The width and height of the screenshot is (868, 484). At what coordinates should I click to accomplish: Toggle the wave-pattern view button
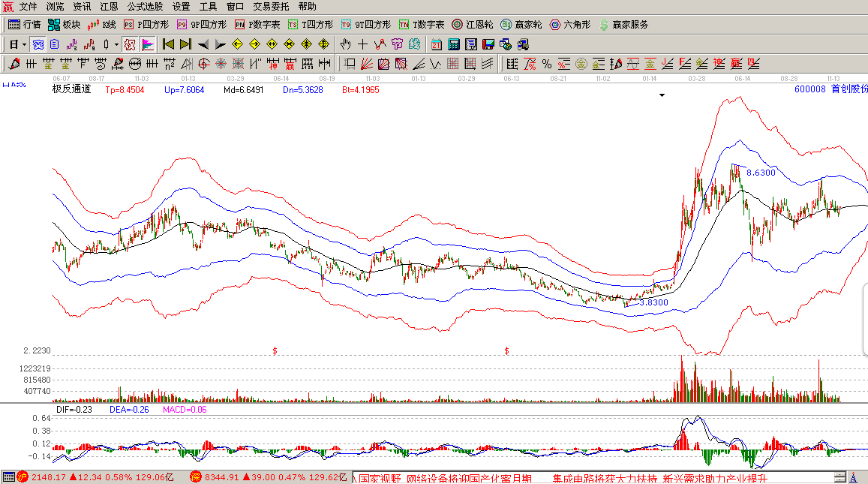click(37, 44)
